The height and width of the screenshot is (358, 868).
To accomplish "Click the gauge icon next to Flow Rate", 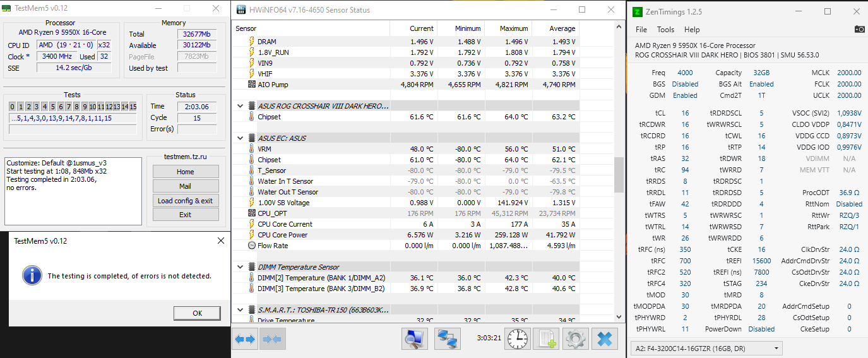I will [x=251, y=246].
